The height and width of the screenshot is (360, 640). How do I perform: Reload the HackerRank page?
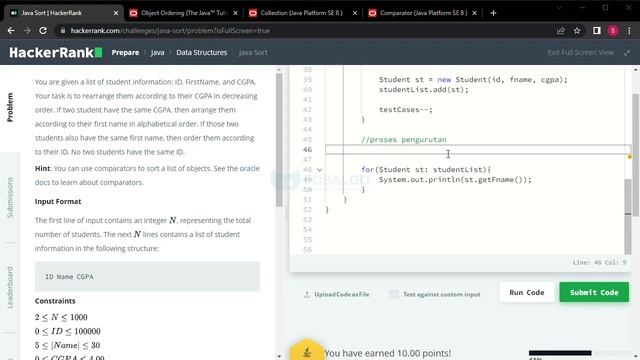43,31
